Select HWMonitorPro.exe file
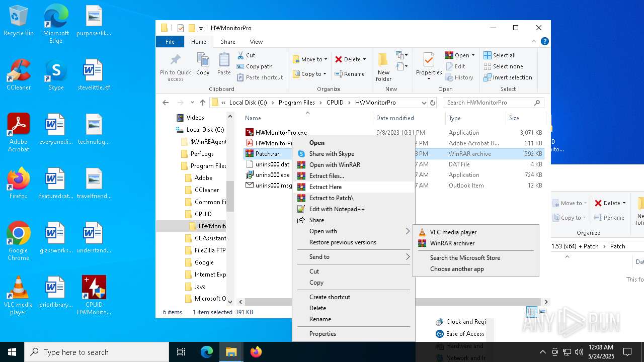644x362 pixels. (281, 133)
